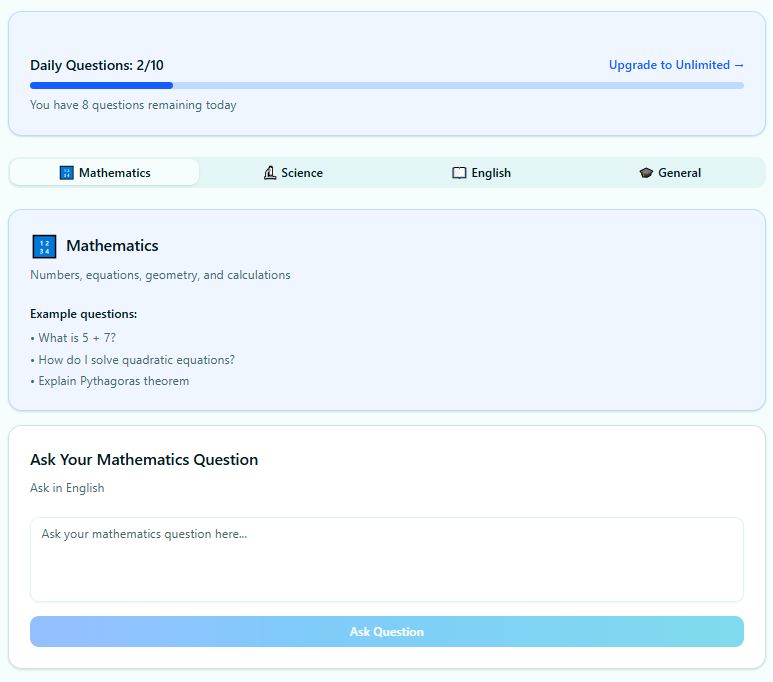Click the daily questions progress bar

point(386,86)
